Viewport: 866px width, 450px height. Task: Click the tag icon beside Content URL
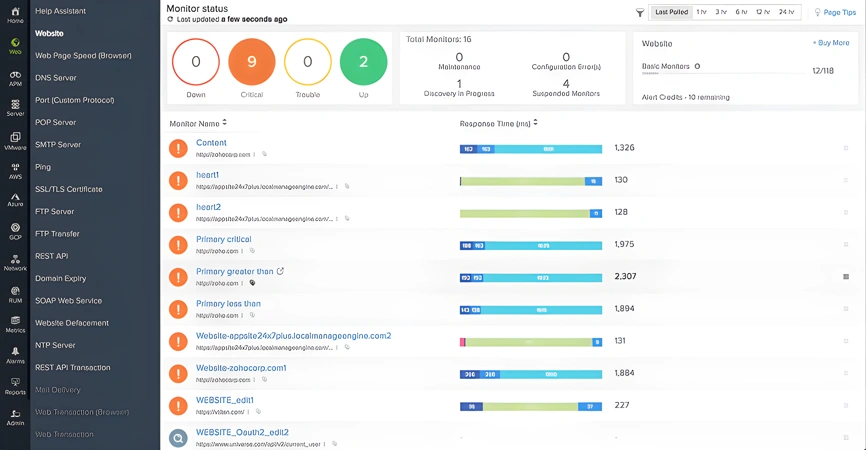[265, 154]
